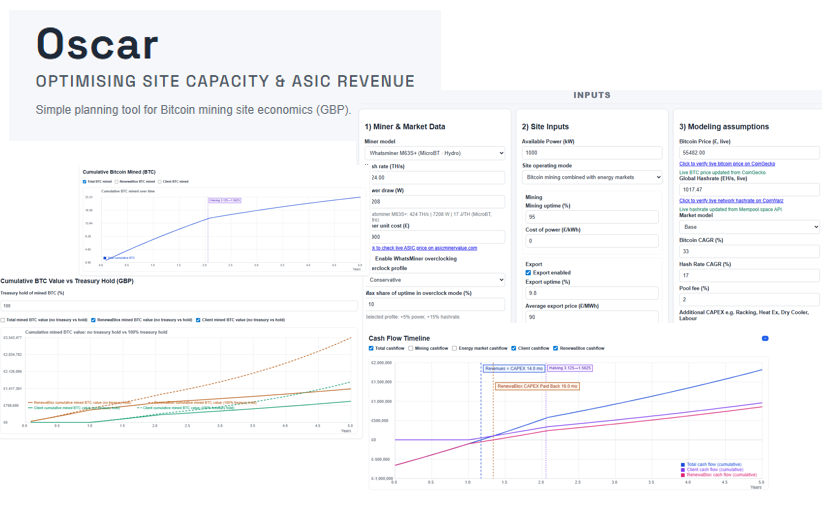Viewport: 828px width, 507px height.
Task: Click the Revenues = CAPEX 14.0 mo marker
Action: point(513,368)
